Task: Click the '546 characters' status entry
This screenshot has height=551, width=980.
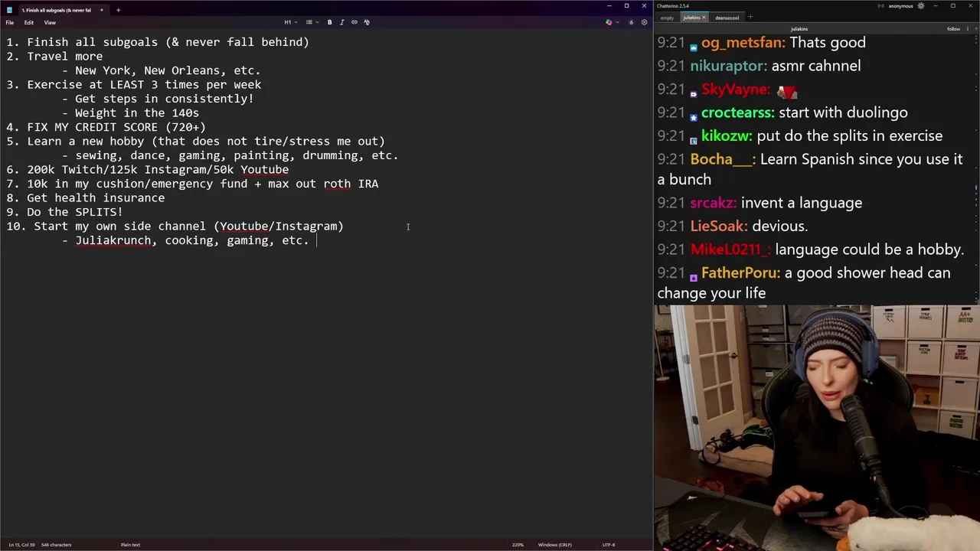Action: (56, 545)
